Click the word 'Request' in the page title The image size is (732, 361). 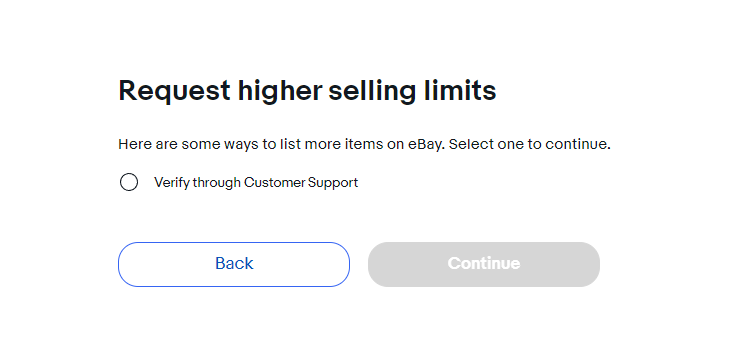pos(174,91)
